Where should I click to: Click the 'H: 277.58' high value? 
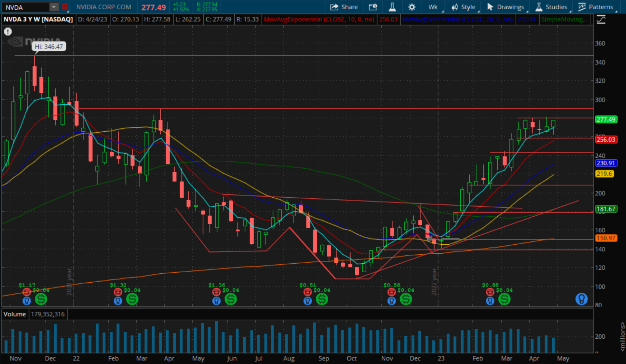[157, 19]
